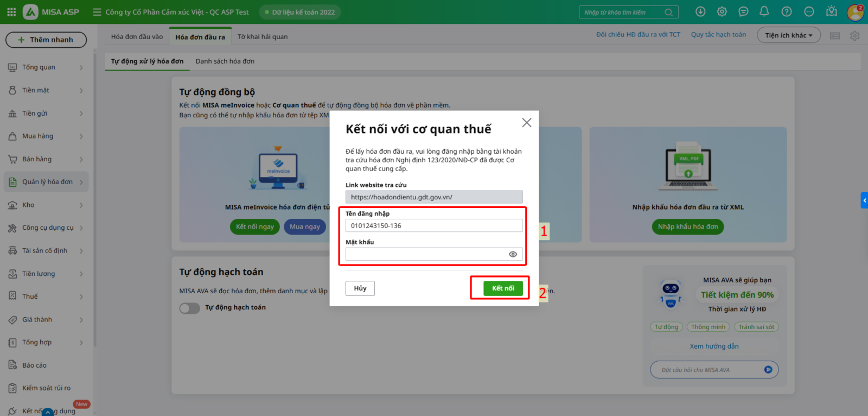Close the Kết nối với cơ quan thuế dialog

click(527, 123)
